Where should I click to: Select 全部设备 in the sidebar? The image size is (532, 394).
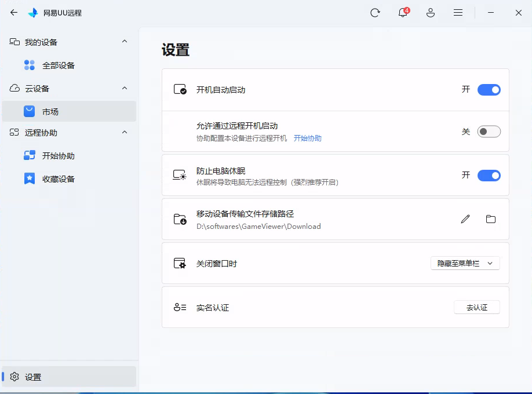click(58, 65)
